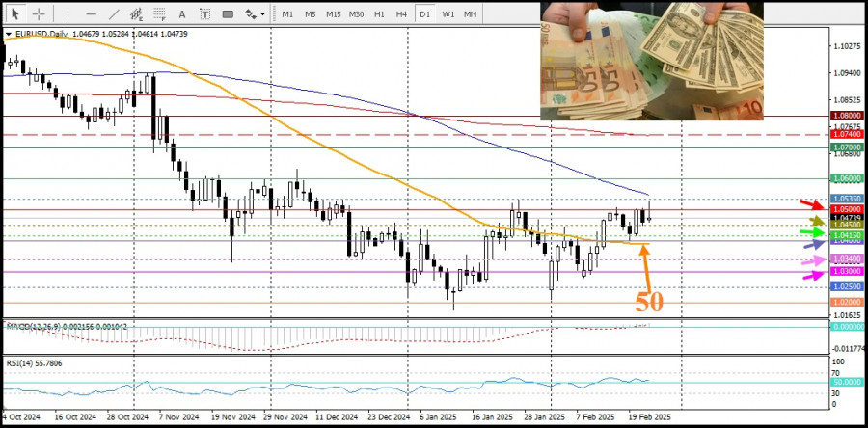Click the 1.02000 orange price tag
The width and height of the screenshot is (868, 428).
point(847,302)
